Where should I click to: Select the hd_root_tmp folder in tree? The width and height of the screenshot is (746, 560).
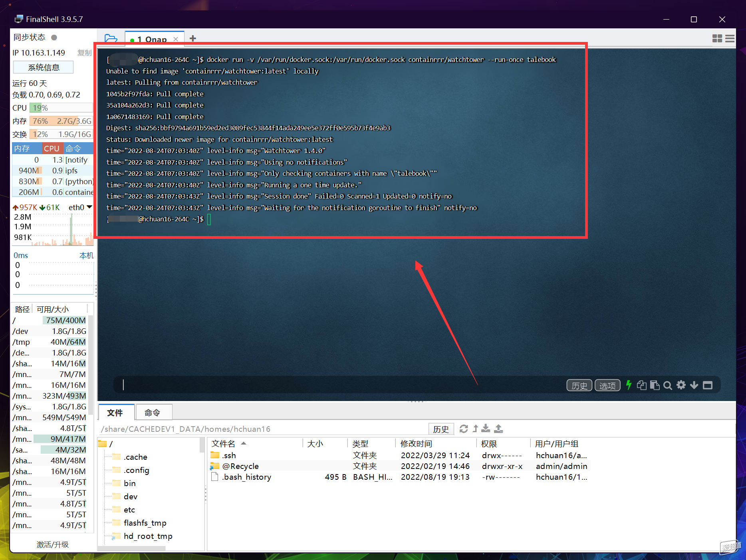pos(148,536)
